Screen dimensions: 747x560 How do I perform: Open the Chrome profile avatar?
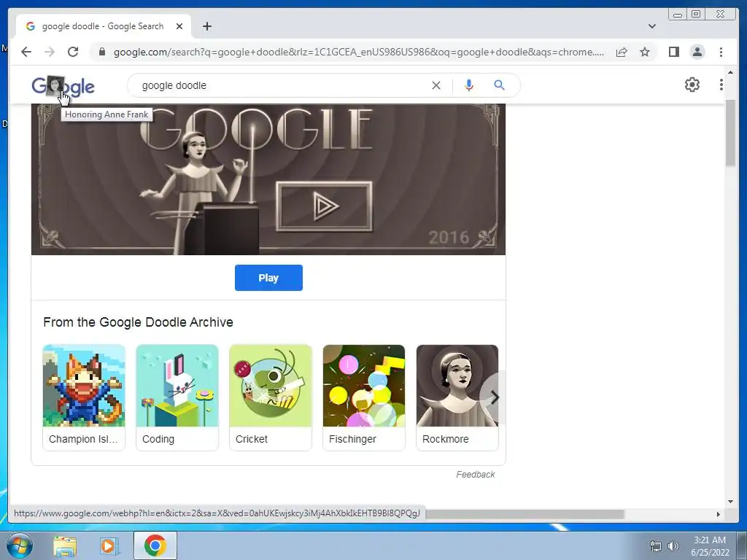click(697, 52)
